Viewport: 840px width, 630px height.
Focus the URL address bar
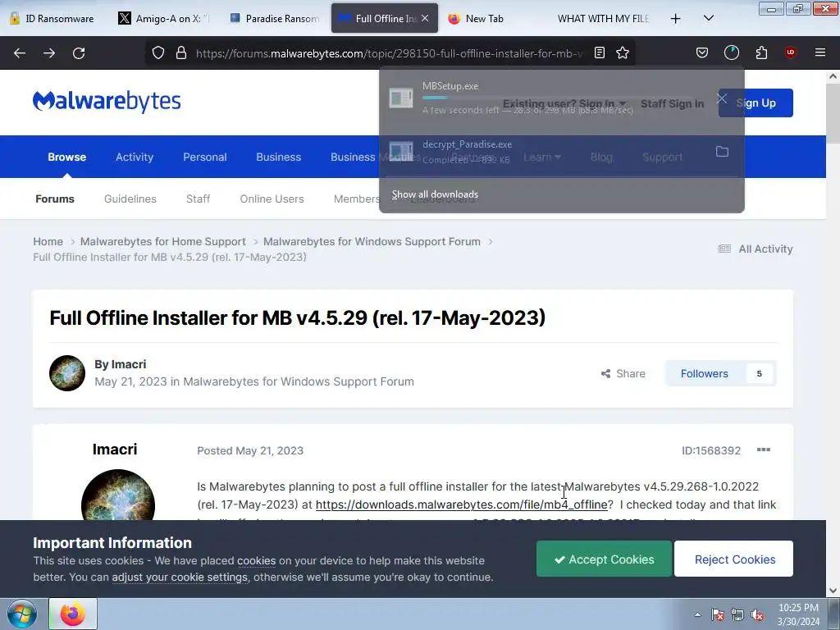point(389,53)
